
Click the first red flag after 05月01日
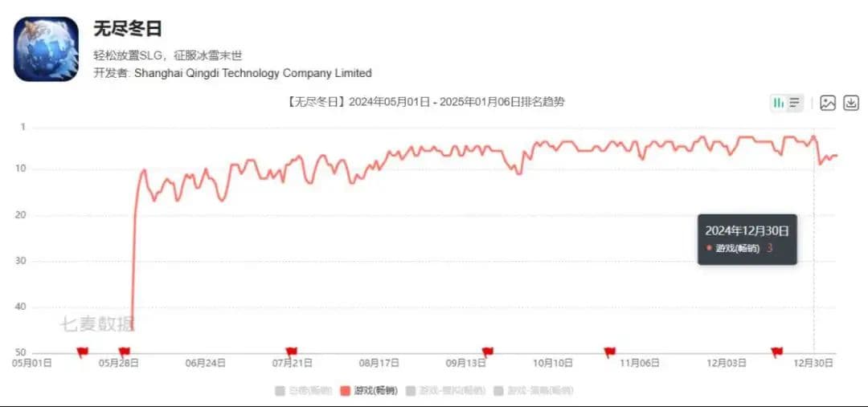coord(81,352)
